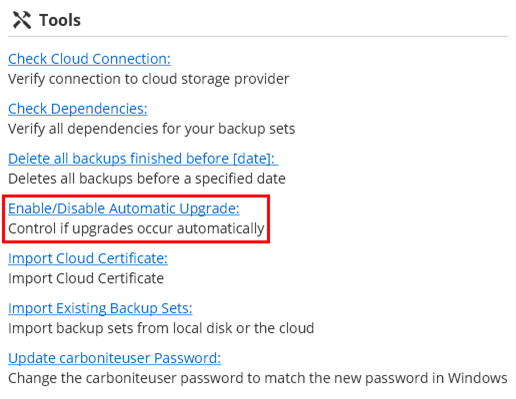Click 'Control if upgrades occur automatically' text
Image resolution: width=516 pixels, height=399 pixels.
pos(136,229)
